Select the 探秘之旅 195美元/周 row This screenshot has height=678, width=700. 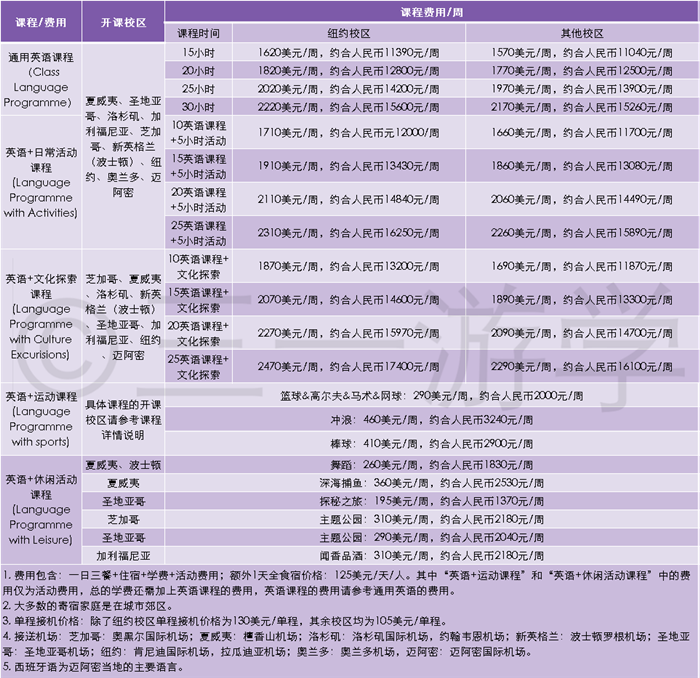(431, 501)
